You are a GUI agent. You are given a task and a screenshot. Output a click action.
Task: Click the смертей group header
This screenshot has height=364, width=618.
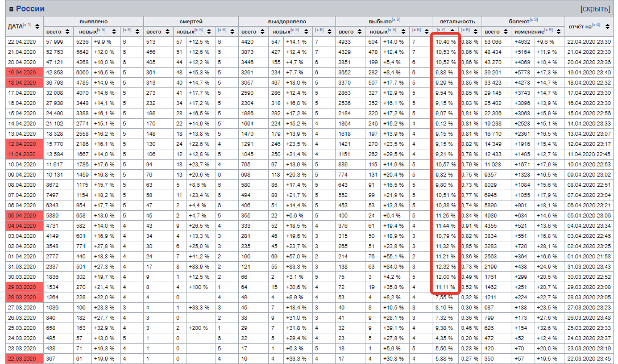[x=191, y=21]
